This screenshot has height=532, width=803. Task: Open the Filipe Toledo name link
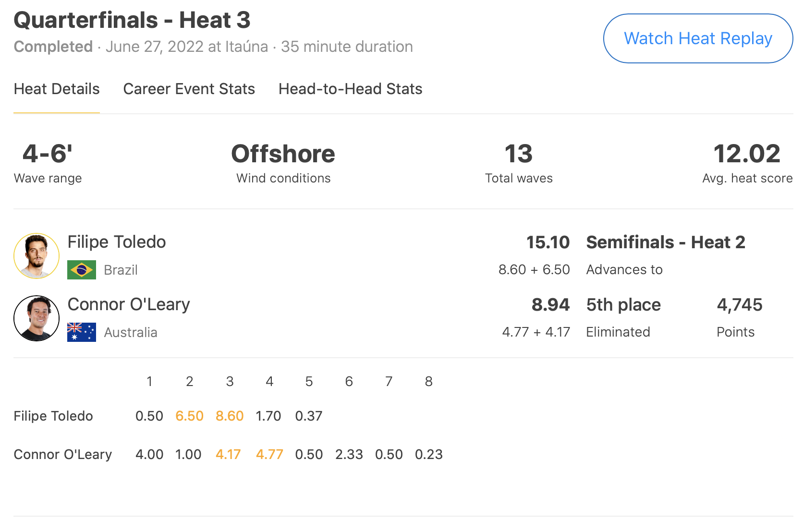tap(117, 242)
